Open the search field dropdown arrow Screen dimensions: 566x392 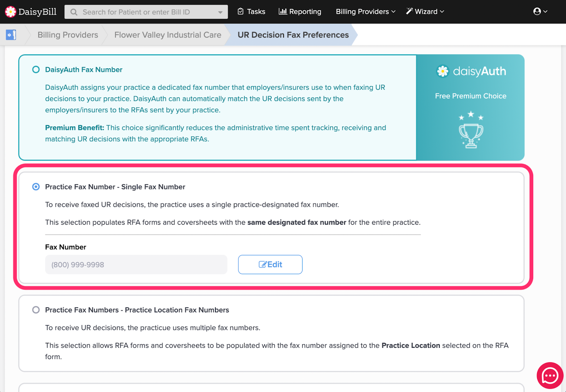click(220, 12)
